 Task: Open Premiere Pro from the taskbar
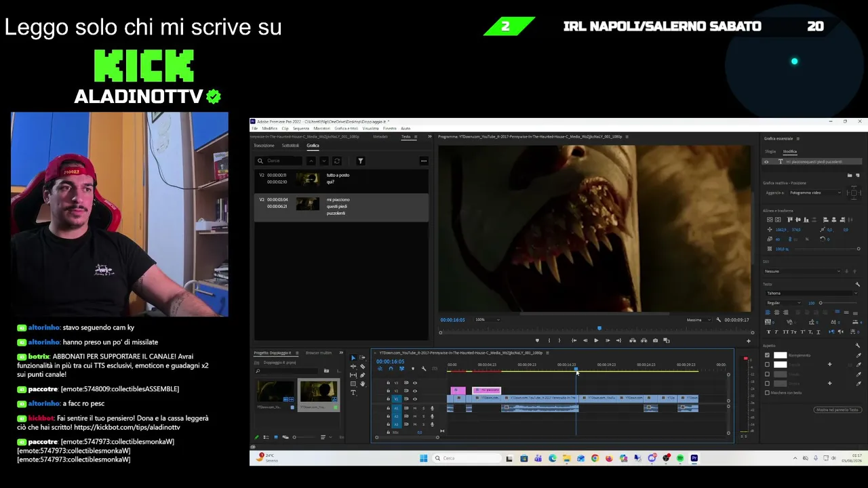694,458
